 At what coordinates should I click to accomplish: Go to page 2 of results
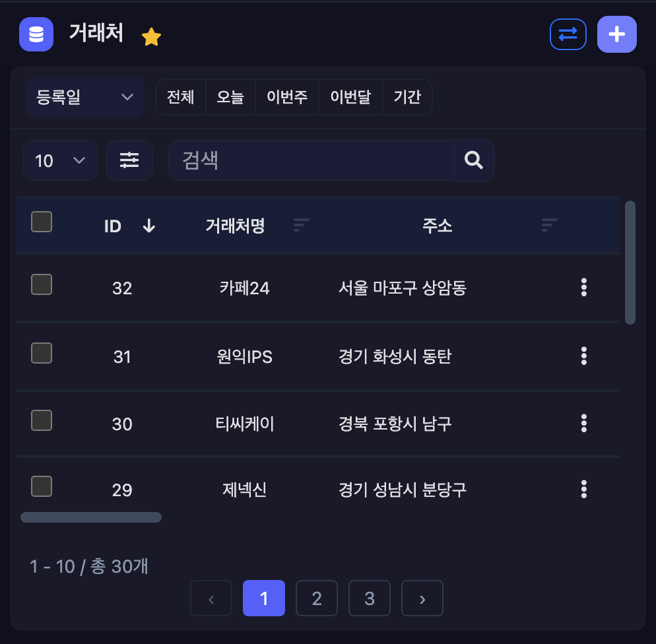coord(317,598)
